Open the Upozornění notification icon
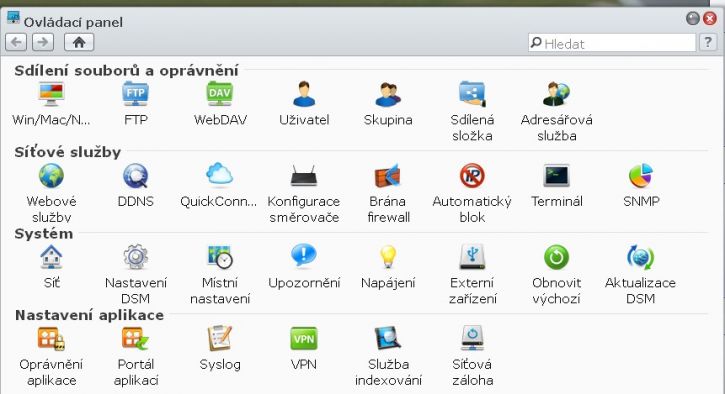 [x=304, y=256]
